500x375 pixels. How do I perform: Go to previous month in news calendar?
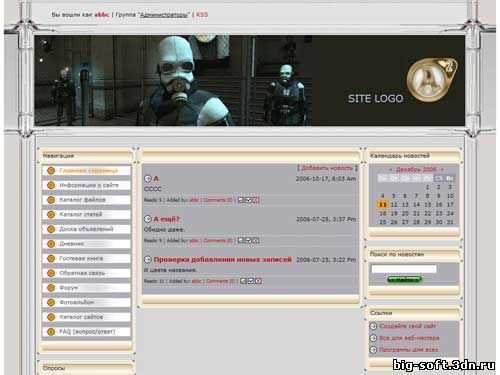click(391, 169)
